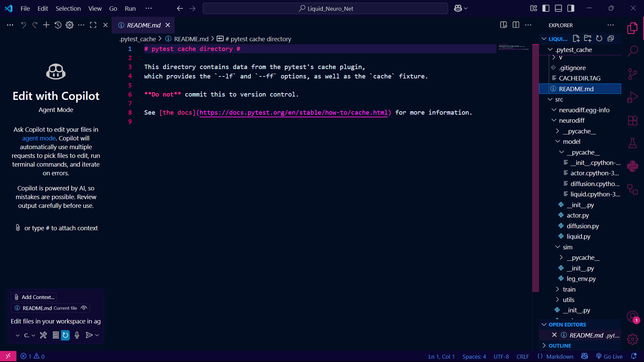The image size is (644, 362).
Task: Click the README.md editor tab
Action: (144, 25)
